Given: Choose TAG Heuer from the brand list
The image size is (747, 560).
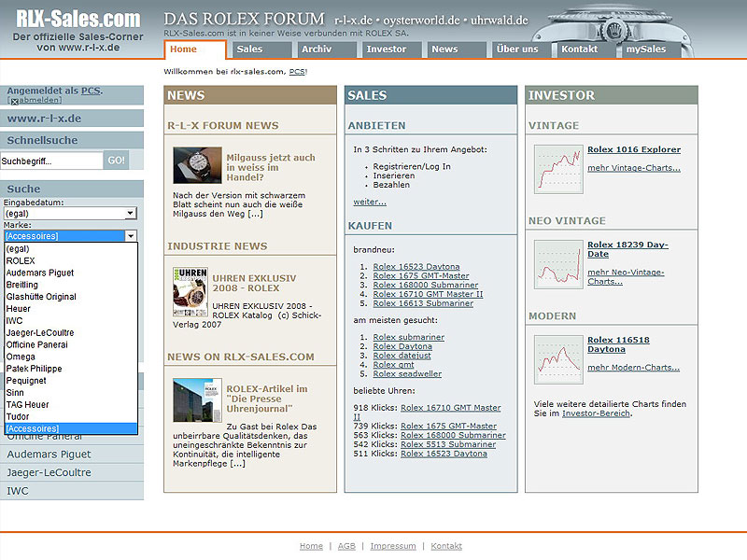Looking at the screenshot, I should (x=71, y=405).
